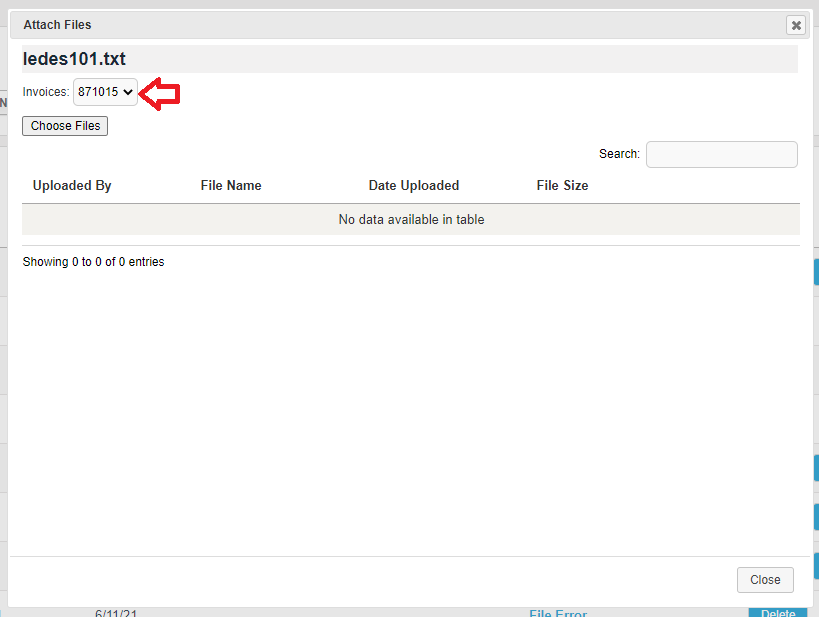Sort table by File Size column
The image size is (819, 617).
tap(562, 185)
